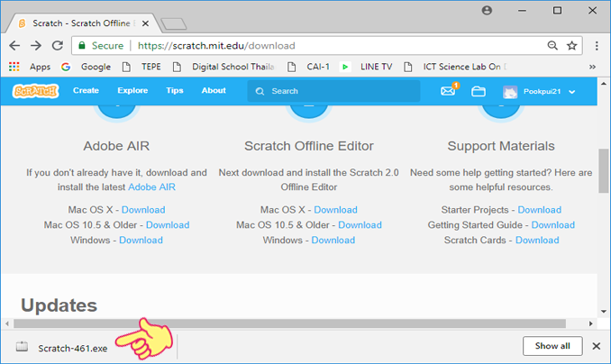This screenshot has height=364, width=611.
Task: Expand the Pookpui21 account dropdown
Action: point(572,92)
